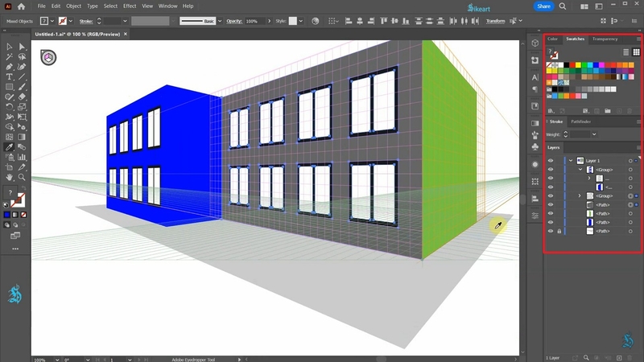
Task: Expand the second Group sublayer
Action: [x=580, y=195]
